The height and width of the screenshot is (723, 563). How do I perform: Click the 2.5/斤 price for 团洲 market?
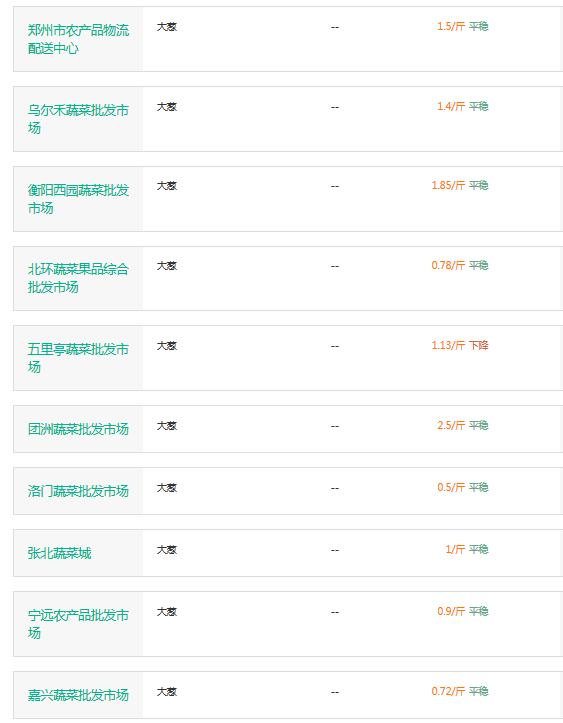451,425
